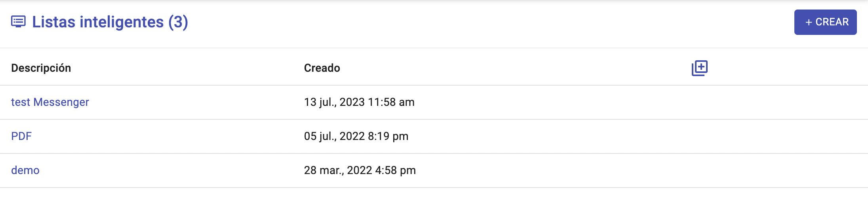Viewport: 868px width, 203px height.
Task: Click the 8:19 pm time value
Action: [388, 136]
